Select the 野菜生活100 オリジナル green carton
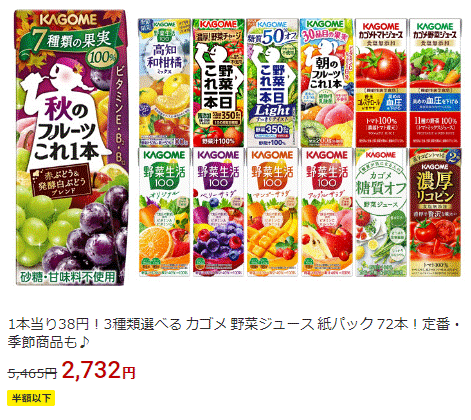This screenshot has height=420, width=471. pos(164,212)
